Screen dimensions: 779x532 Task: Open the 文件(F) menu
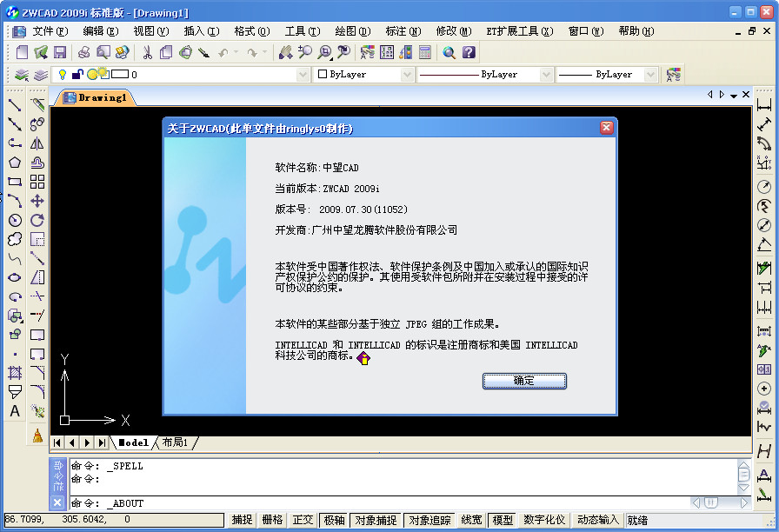[x=50, y=31]
